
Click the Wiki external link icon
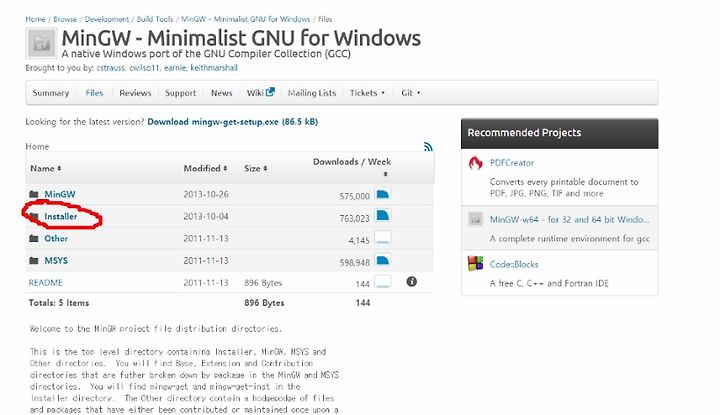point(270,92)
